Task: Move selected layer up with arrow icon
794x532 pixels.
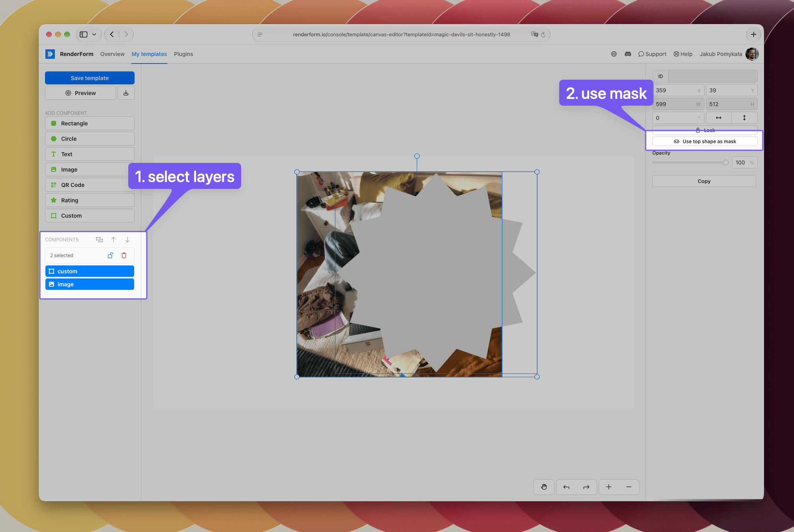Action: [x=113, y=240]
